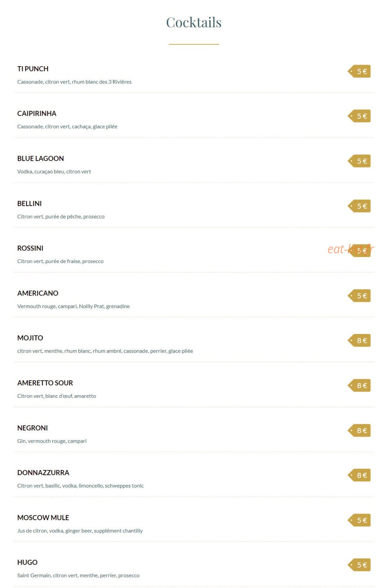The height and width of the screenshot is (588, 383).
Task: Click the Cocktails page heading
Action: tap(194, 22)
